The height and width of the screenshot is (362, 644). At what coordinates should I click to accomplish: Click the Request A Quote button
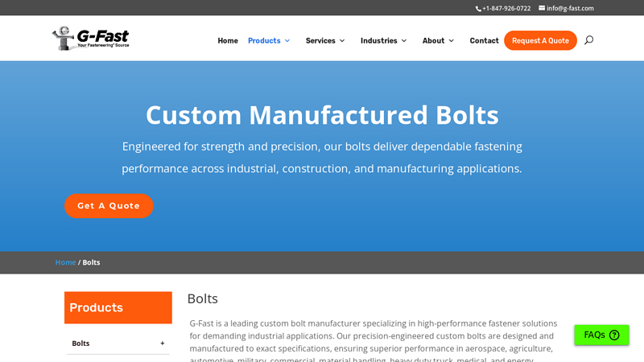coord(540,40)
